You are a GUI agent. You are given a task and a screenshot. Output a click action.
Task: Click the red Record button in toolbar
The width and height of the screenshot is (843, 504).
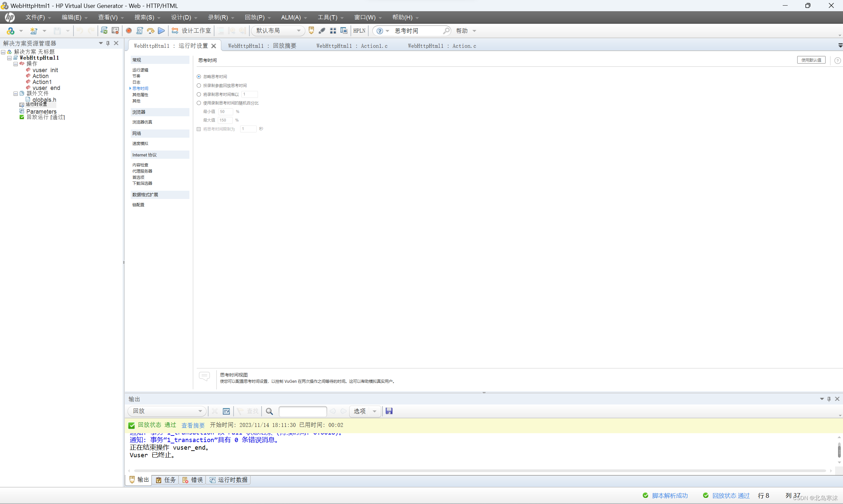coord(129,31)
